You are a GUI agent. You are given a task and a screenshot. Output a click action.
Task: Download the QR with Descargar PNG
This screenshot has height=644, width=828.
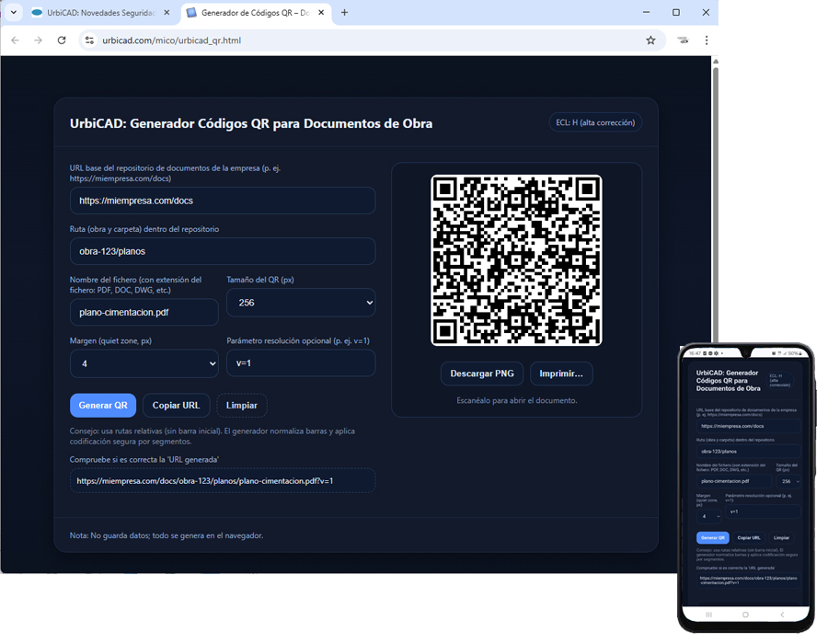click(x=481, y=374)
